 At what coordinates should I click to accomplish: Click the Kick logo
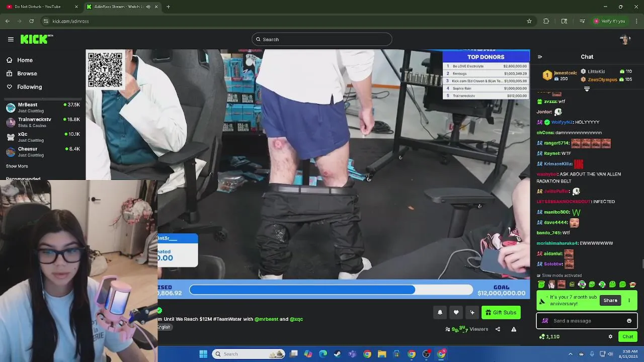pos(36,39)
